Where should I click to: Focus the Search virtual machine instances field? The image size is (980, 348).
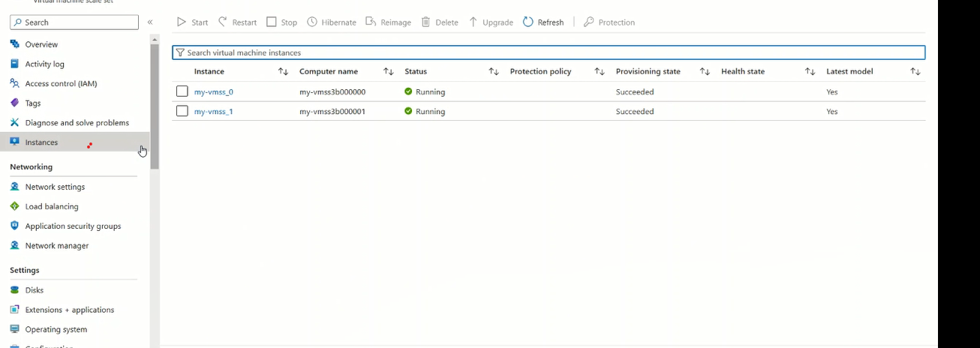(x=548, y=52)
